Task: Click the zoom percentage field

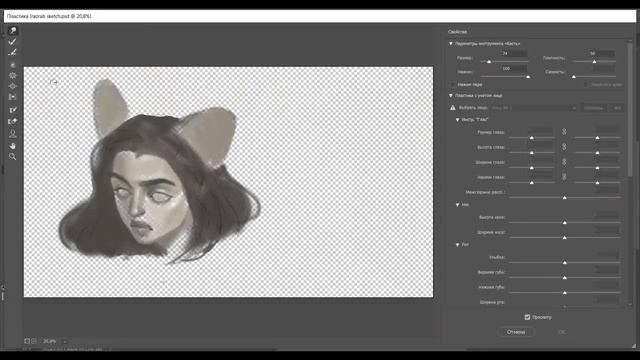Action: click(50, 341)
